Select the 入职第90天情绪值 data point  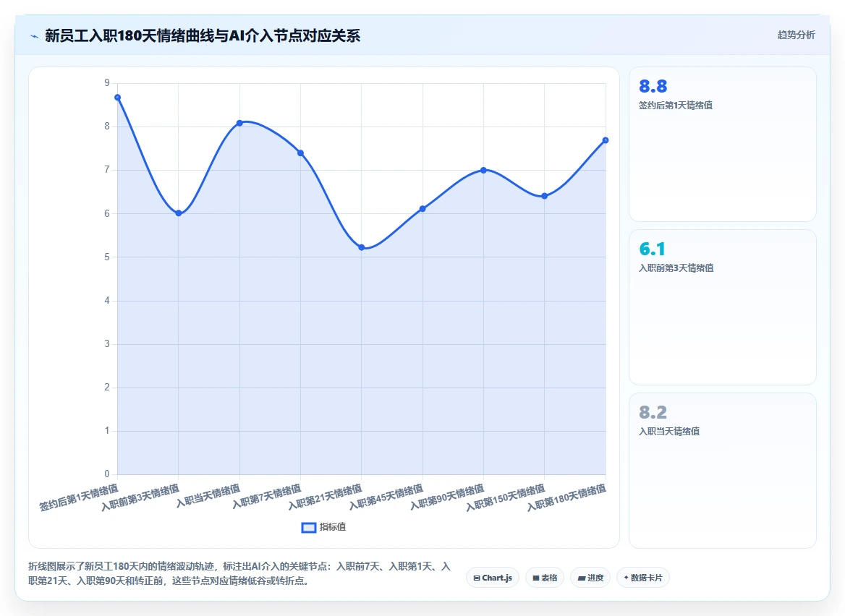[x=483, y=170]
